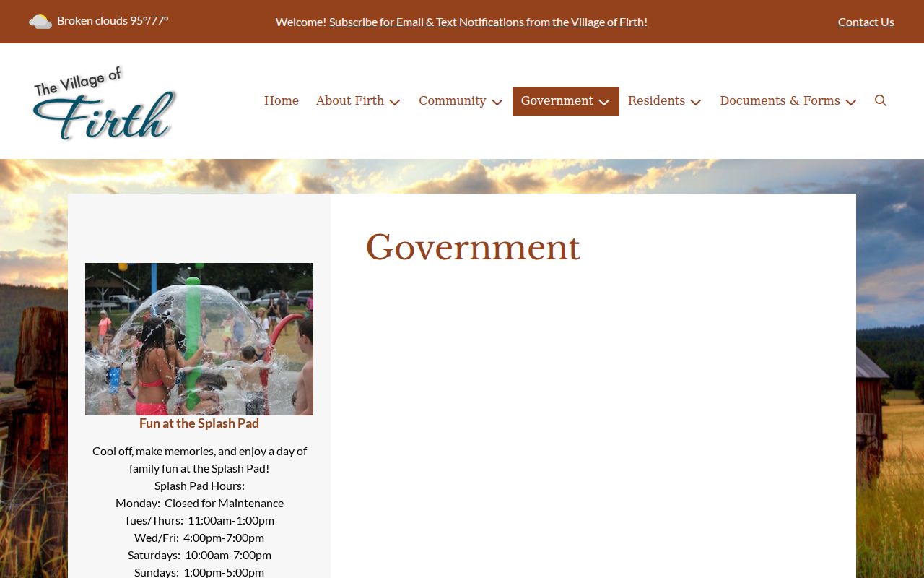
Task: Click The Village of Firth logo
Action: click(105, 102)
